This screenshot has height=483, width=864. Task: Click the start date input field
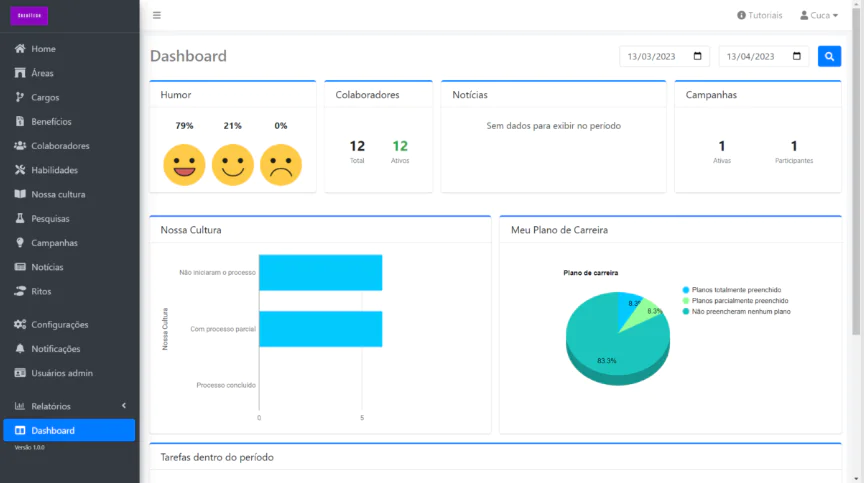tap(655, 57)
